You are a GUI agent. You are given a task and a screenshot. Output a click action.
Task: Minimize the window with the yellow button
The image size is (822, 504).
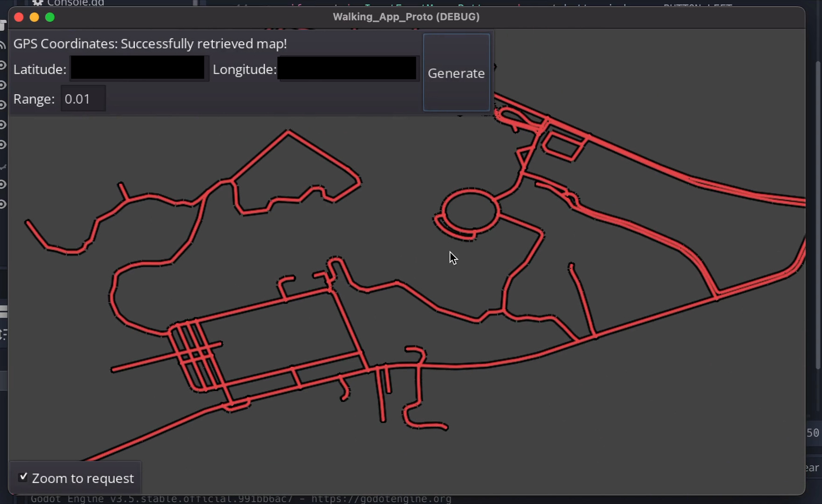[x=34, y=17]
